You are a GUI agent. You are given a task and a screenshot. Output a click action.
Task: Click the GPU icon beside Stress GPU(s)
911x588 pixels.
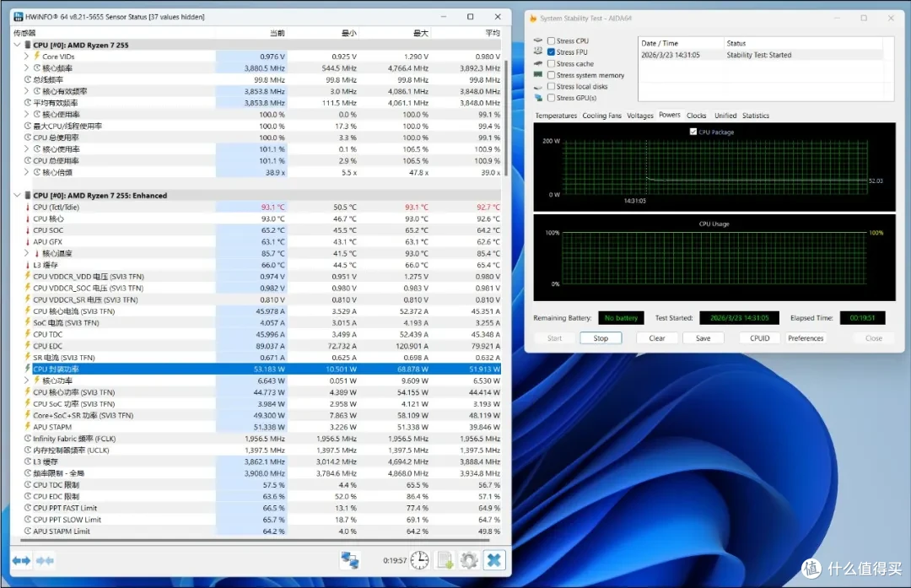click(x=538, y=98)
